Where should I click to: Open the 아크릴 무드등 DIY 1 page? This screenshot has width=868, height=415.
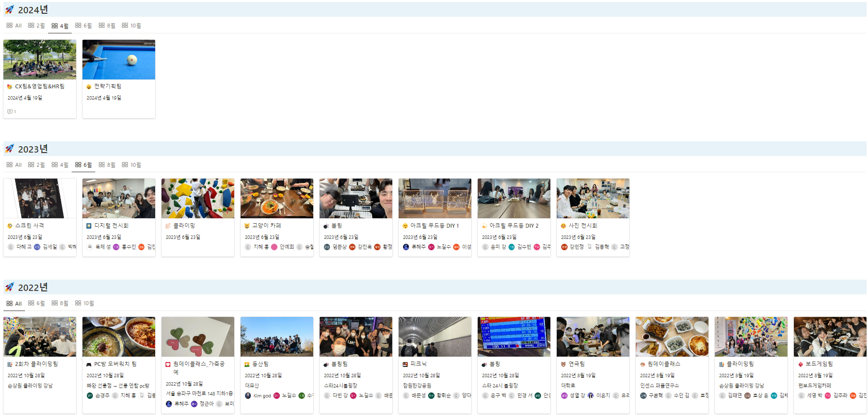click(x=434, y=226)
